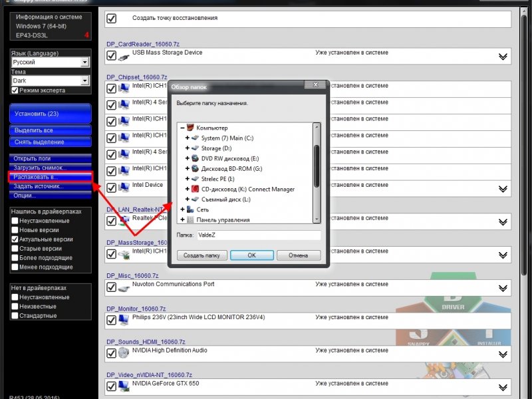Expand the Storage (D:) tree node

pos(188,148)
